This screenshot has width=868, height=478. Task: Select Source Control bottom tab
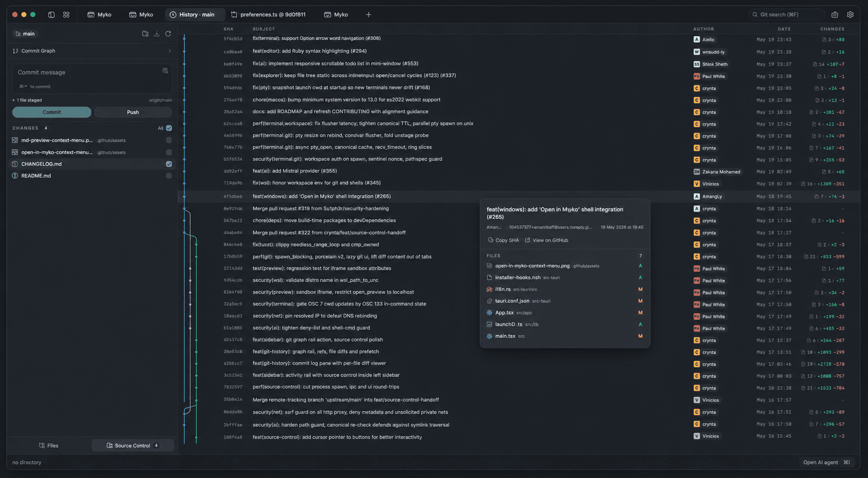pyautogui.click(x=133, y=446)
